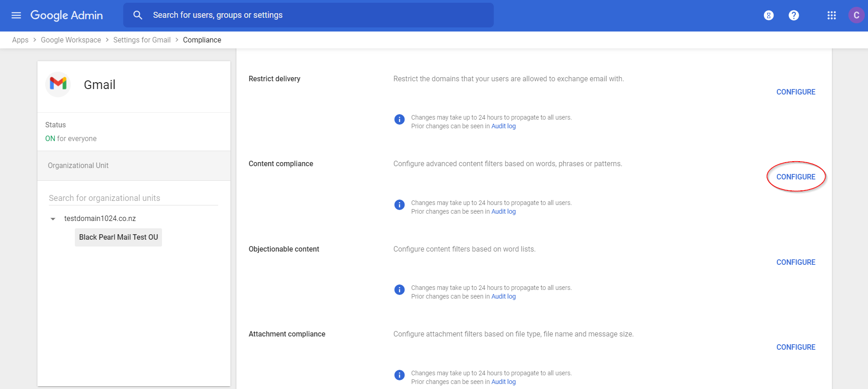Open the Google apps grid
The image size is (868, 389).
(831, 16)
